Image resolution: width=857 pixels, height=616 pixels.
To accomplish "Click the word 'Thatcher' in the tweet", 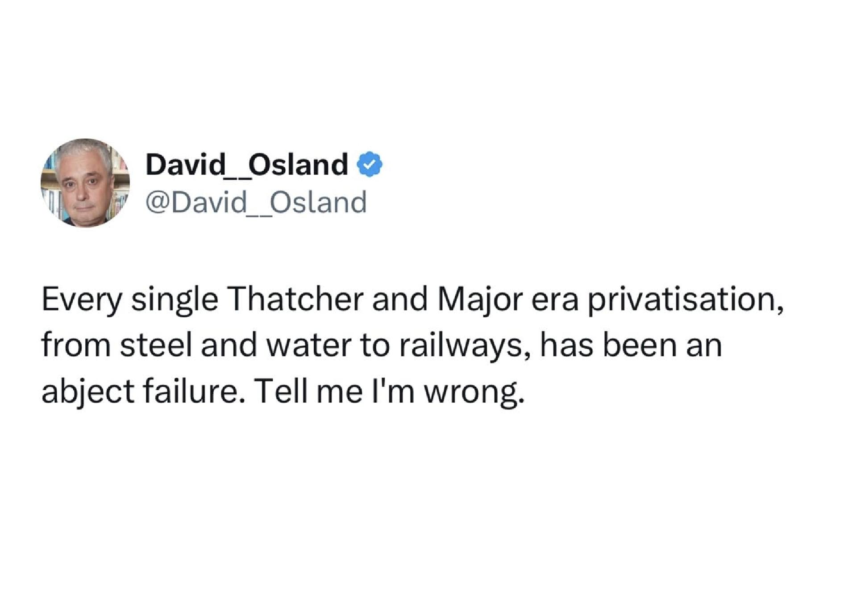I will coord(296,299).
